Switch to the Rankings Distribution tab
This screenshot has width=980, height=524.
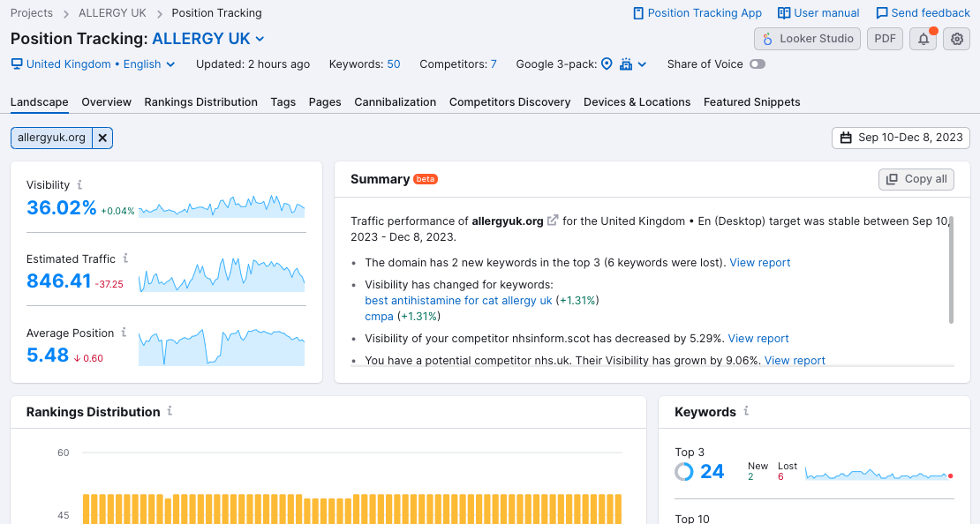201,102
